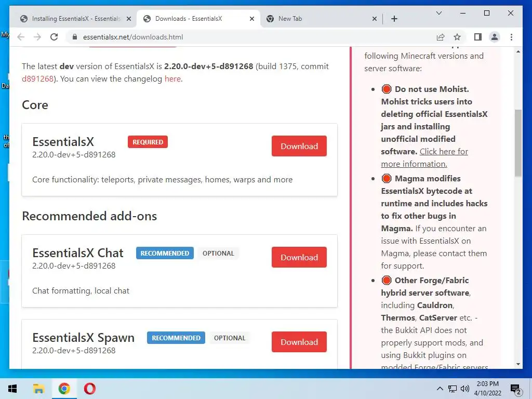Switch to the Installing EssentialsX tab
The image size is (532, 399).
(75, 19)
